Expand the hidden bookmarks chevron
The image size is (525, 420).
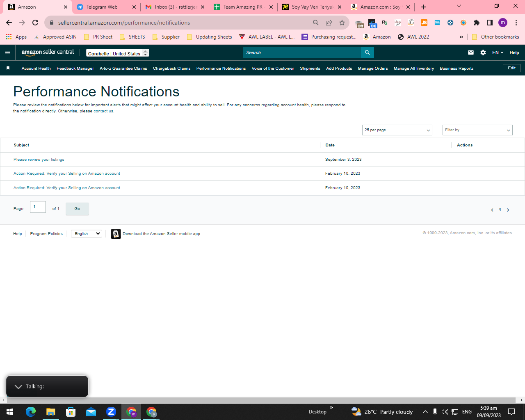pyautogui.click(x=461, y=37)
